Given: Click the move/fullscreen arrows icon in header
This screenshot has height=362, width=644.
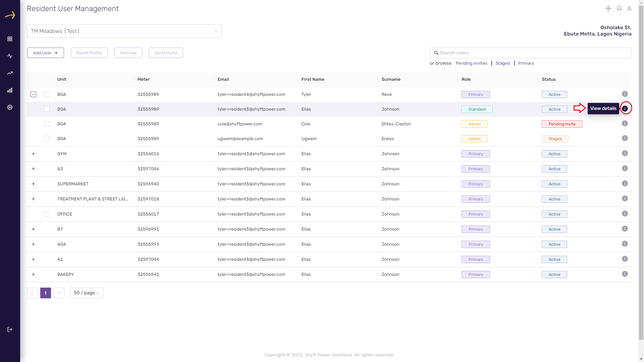Looking at the screenshot, I should [x=608, y=8].
